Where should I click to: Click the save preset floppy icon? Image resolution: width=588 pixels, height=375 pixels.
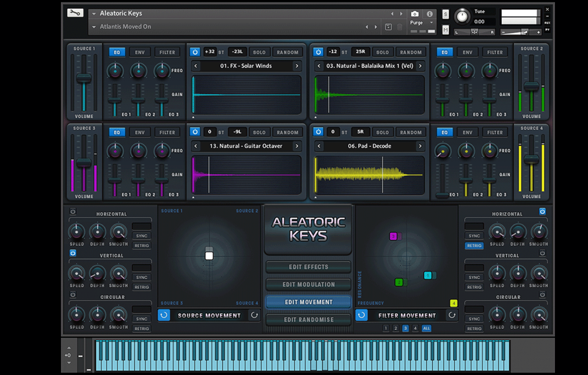388,27
